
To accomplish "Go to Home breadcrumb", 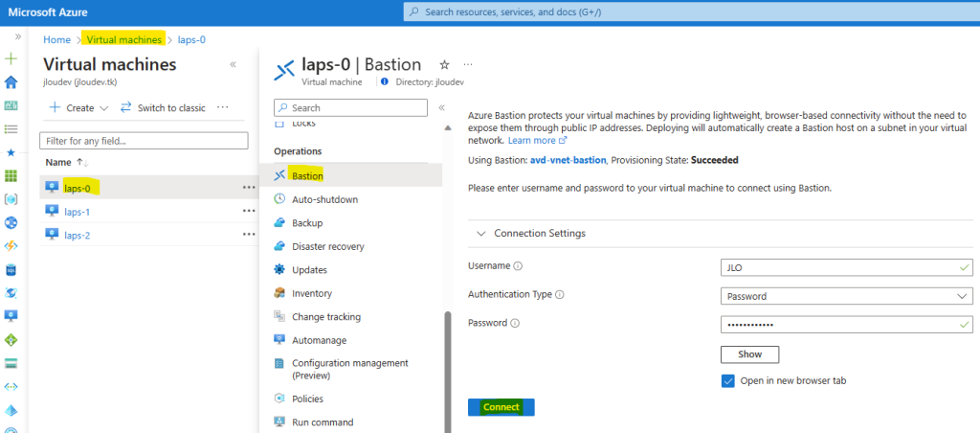I will 56,40.
